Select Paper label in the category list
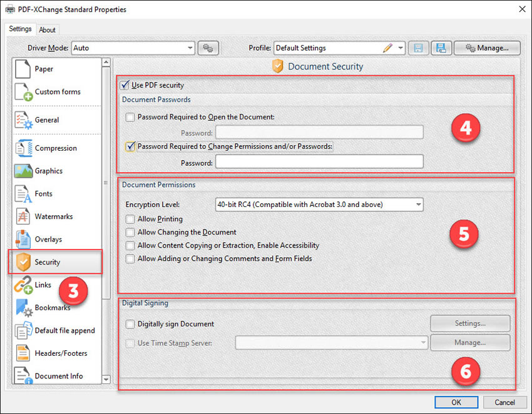Image resolution: width=532 pixels, height=414 pixels. [44, 69]
